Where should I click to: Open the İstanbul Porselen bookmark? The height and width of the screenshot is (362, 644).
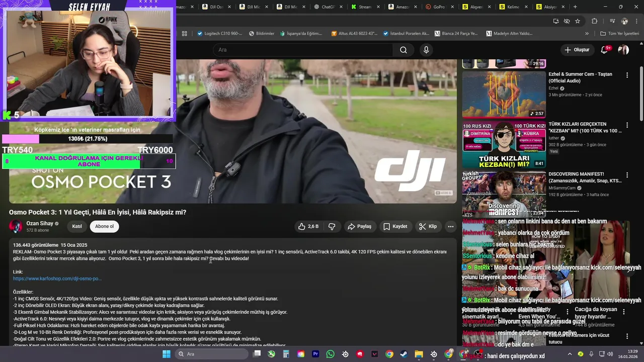(406, 34)
